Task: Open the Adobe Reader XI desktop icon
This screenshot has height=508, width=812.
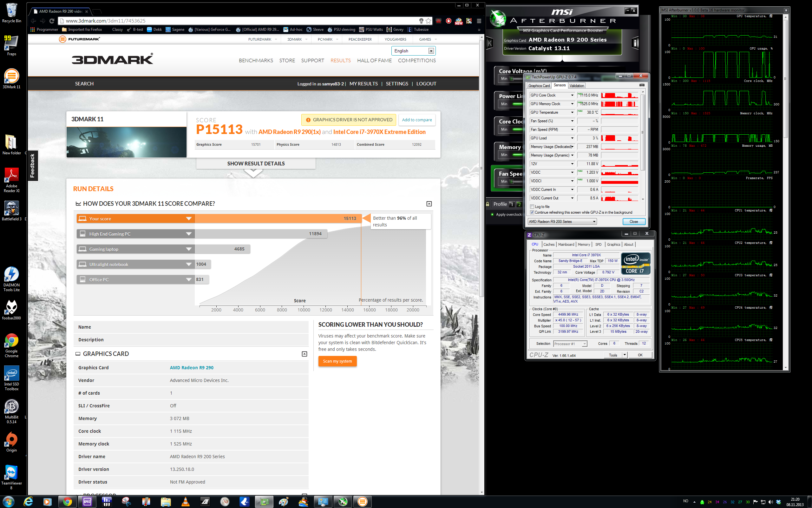Action: click(11, 180)
